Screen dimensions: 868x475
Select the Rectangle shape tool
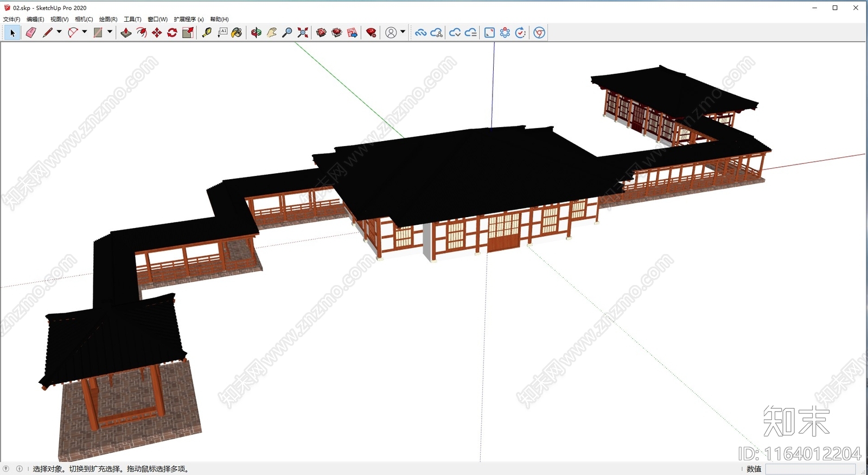98,33
